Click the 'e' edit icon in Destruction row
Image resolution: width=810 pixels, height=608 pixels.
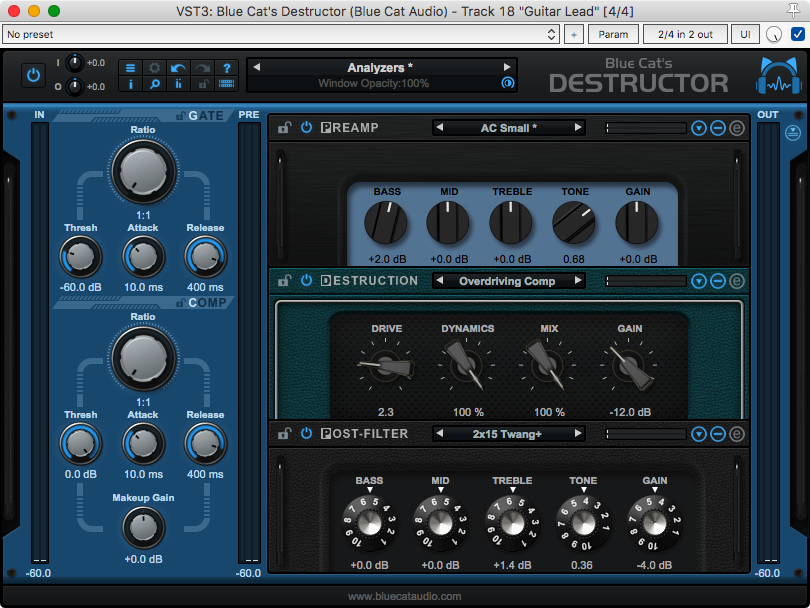click(737, 281)
